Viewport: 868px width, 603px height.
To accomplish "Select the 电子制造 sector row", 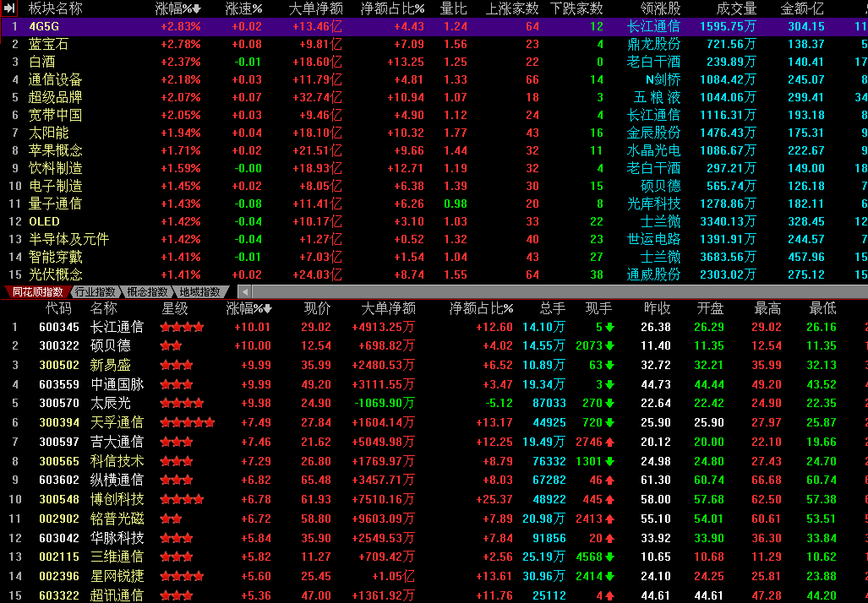I will pyautogui.click(x=434, y=186).
